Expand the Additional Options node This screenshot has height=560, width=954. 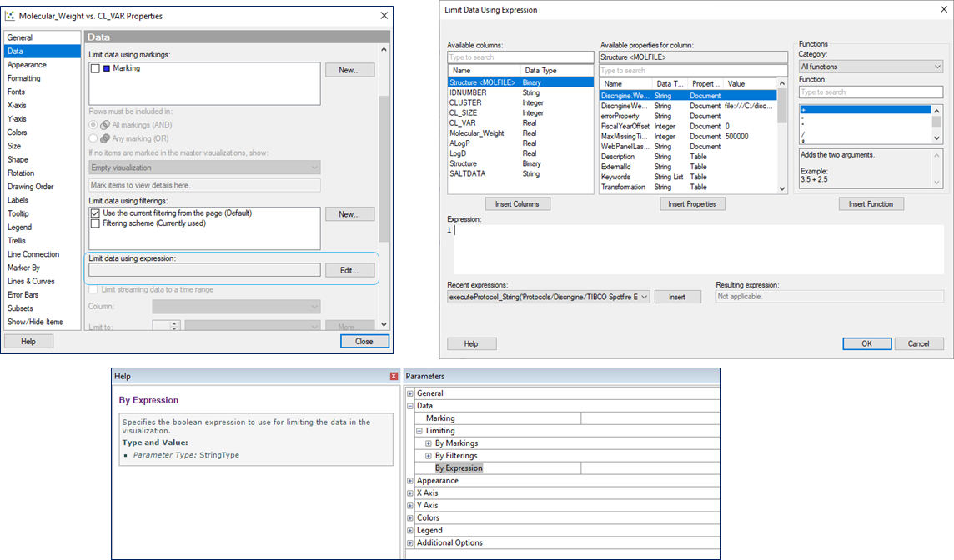coord(410,543)
